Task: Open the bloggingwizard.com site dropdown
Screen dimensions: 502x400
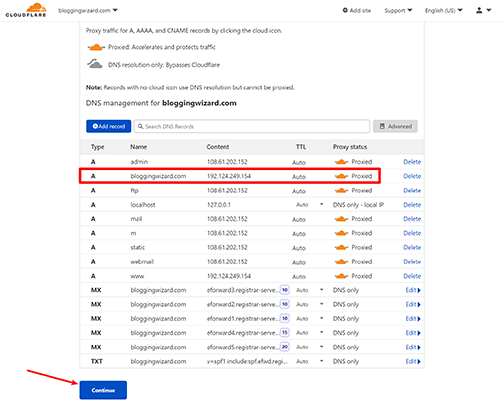Action: (x=88, y=10)
